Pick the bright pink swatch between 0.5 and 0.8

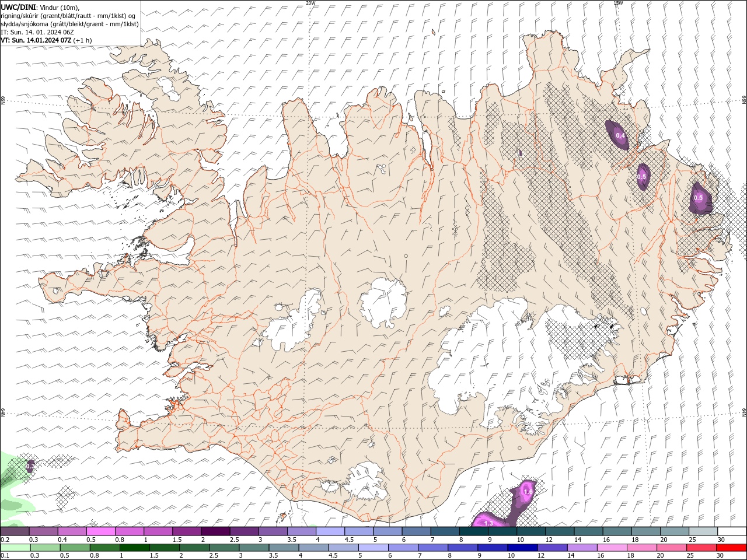100,531
